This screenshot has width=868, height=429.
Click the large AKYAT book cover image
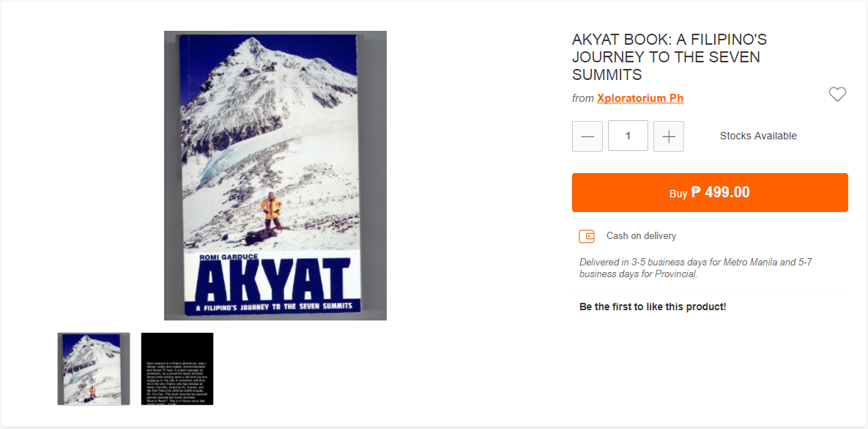tap(275, 175)
